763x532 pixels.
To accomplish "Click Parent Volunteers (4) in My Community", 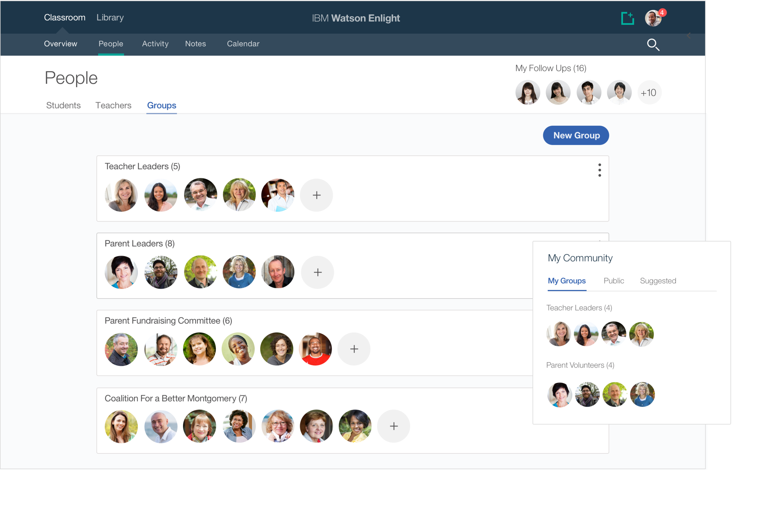I will point(580,365).
